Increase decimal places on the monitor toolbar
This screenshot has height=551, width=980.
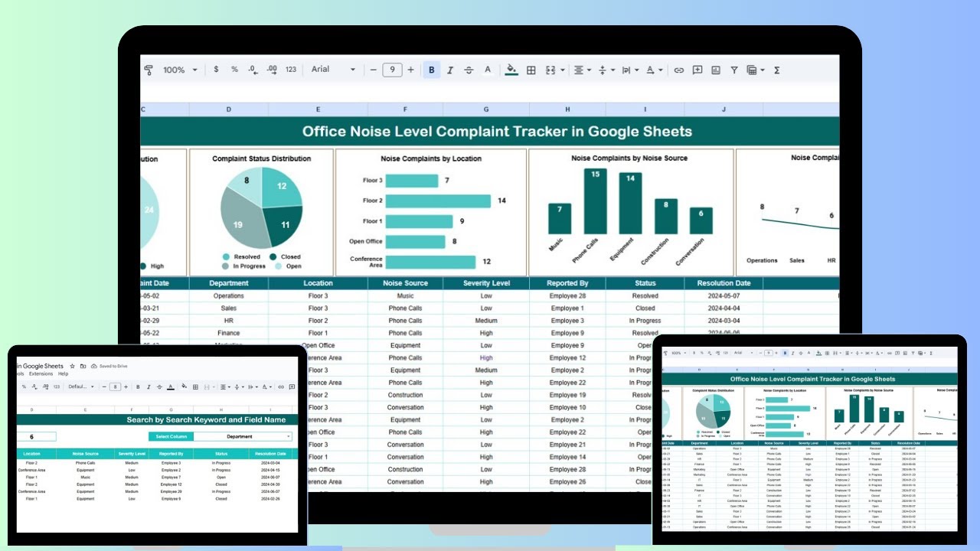click(272, 70)
